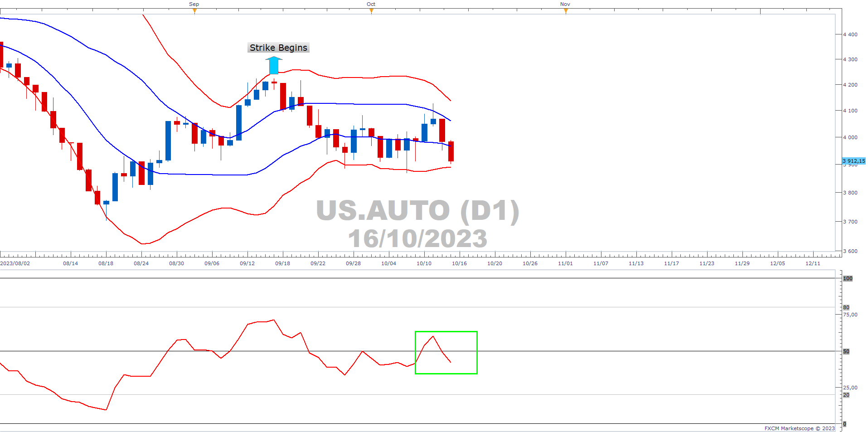This screenshot has width=868, height=432.
Task: Select the Strike Begins text label
Action: point(278,48)
